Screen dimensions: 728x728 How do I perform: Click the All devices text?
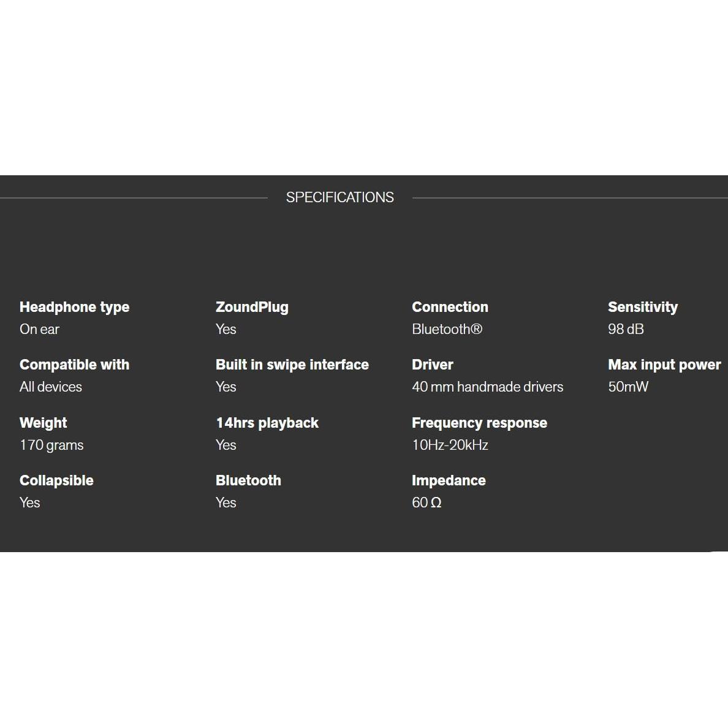coord(51,387)
